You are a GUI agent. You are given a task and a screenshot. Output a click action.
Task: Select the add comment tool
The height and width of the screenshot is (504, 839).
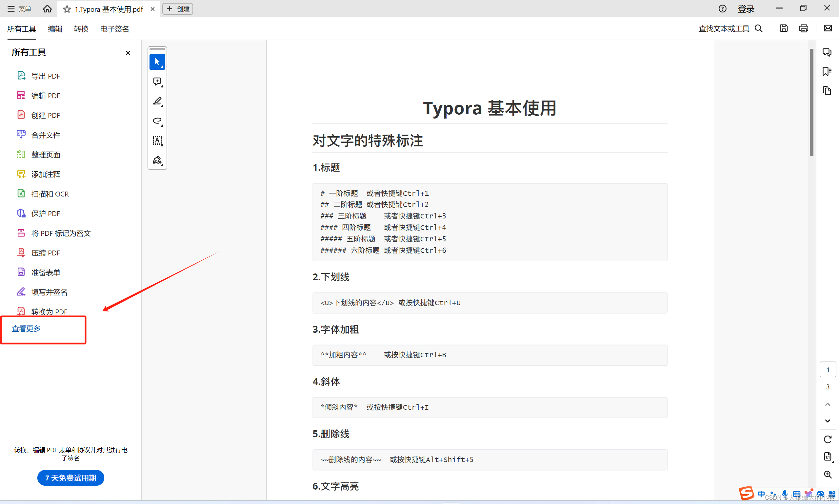pyautogui.click(x=157, y=82)
